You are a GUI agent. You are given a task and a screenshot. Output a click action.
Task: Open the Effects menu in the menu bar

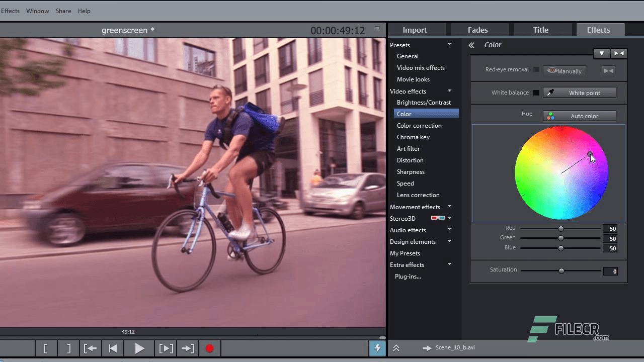[10, 11]
